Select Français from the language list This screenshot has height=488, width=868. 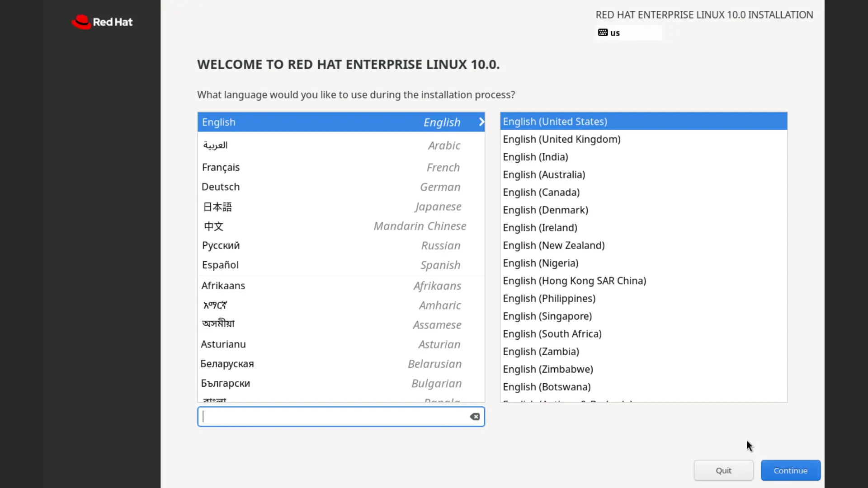[316, 167]
